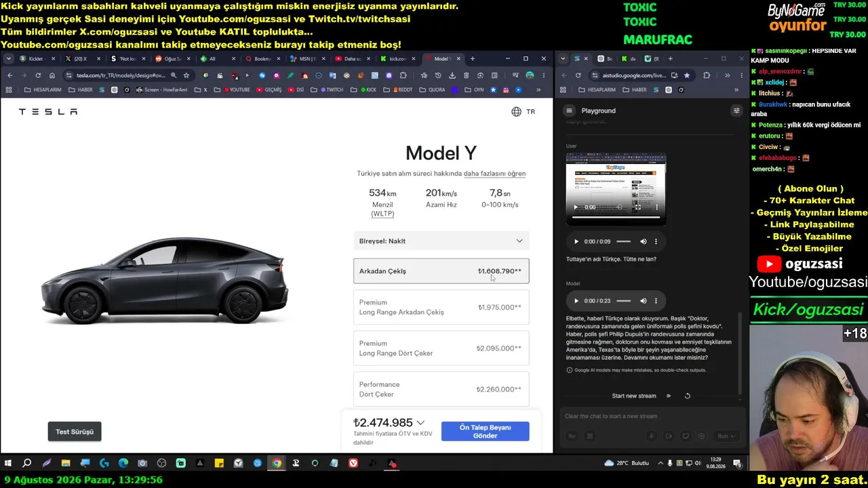The height and width of the screenshot is (488, 868).
Task: Click the chat input field in Playground
Action: pyautogui.click(x=651, y=416)
